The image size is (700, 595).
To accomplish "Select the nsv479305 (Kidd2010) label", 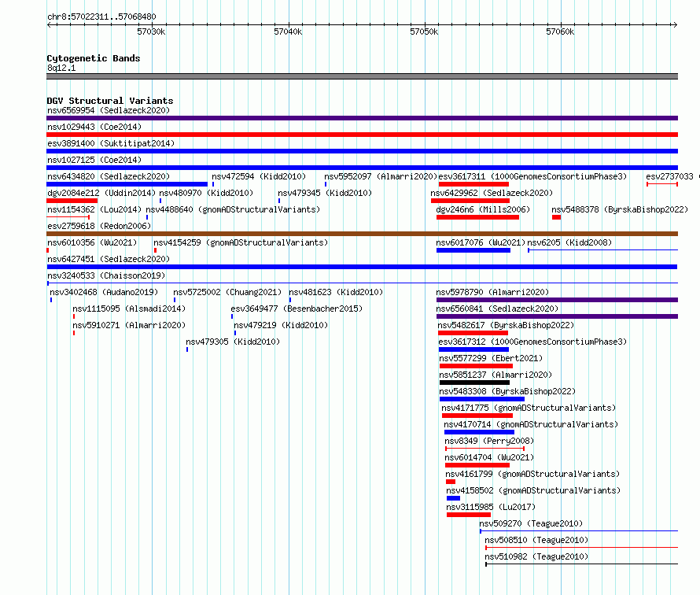I will [233, 342].
